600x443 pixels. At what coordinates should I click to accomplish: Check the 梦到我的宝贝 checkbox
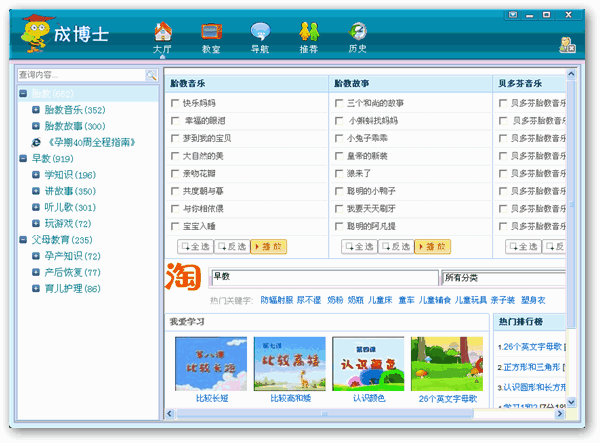click(x=175, y=138)
